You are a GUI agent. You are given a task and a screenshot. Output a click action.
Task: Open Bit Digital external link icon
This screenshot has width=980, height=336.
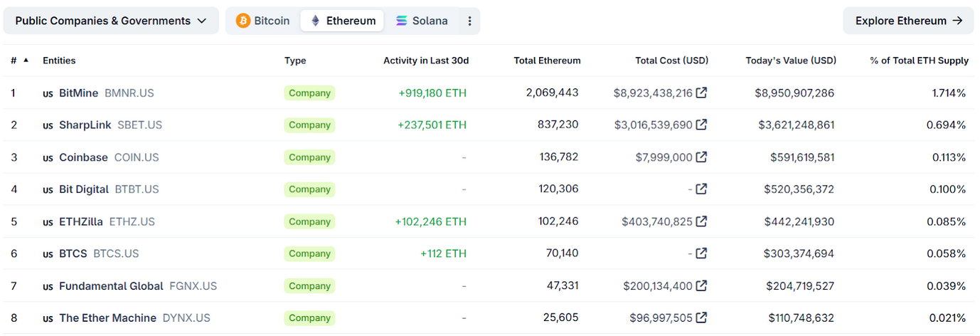701,189
